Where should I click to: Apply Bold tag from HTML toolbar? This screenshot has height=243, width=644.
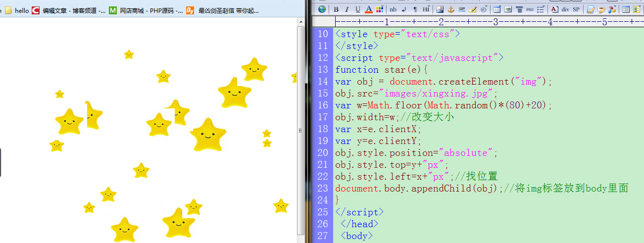point(336,9)
